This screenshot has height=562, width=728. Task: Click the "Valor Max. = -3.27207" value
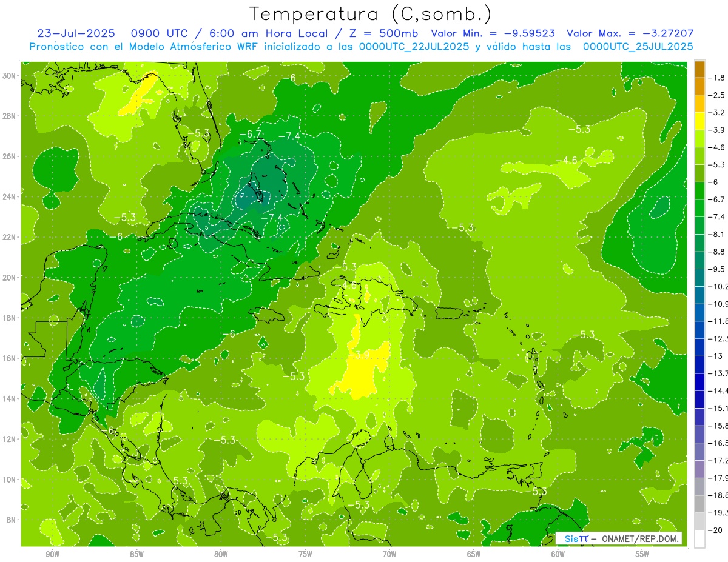pyautogui.click(x=630, y=34)
